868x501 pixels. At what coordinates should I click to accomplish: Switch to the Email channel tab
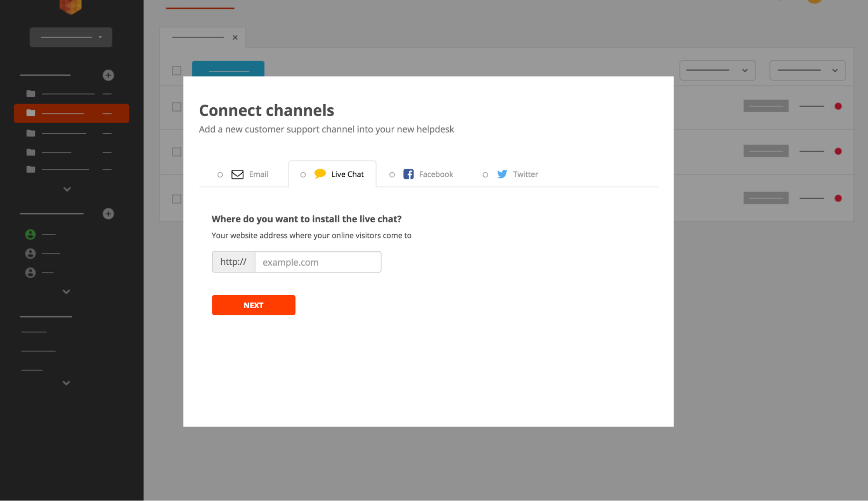[244, 174]
